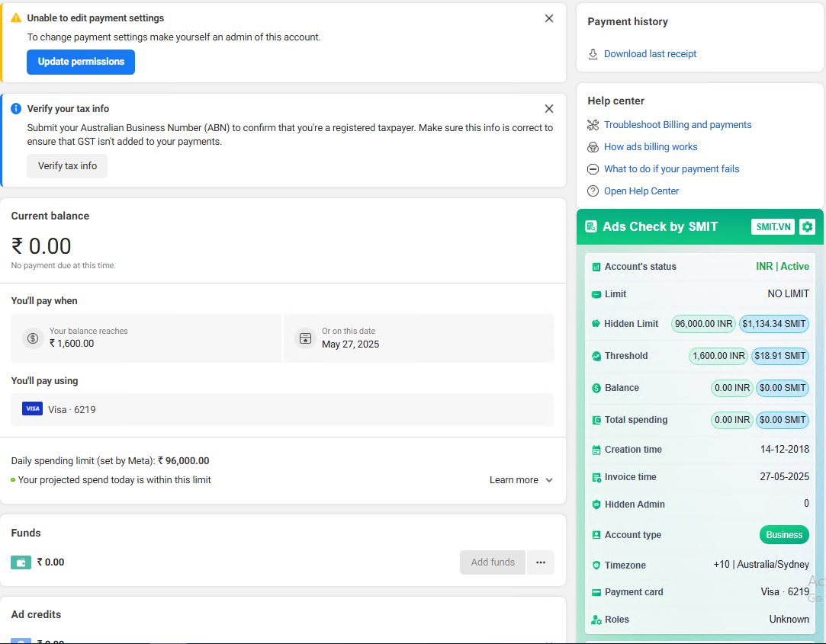Click the download icon next to Download last receipt
826x644 pixels.
(x=593, y=53)
